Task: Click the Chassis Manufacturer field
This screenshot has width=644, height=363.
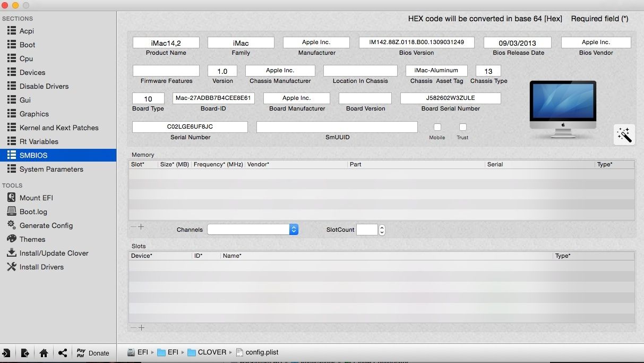Action: [280, 71]
